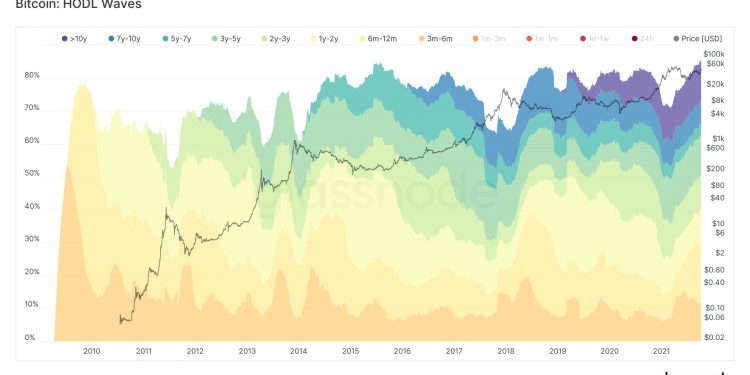Toggle the 5y-7y legend series
Viewport: 750px width, 375px height.
pos(176,39)
